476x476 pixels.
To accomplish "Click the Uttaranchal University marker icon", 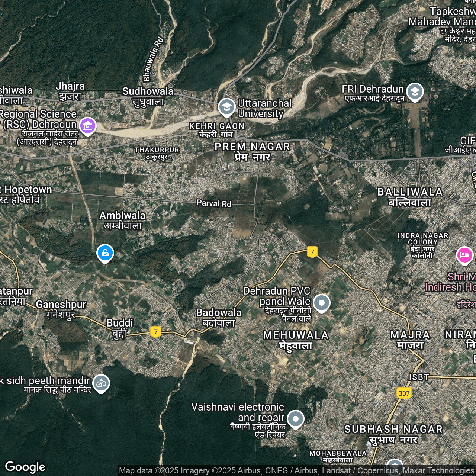I will tap(226, 107).
